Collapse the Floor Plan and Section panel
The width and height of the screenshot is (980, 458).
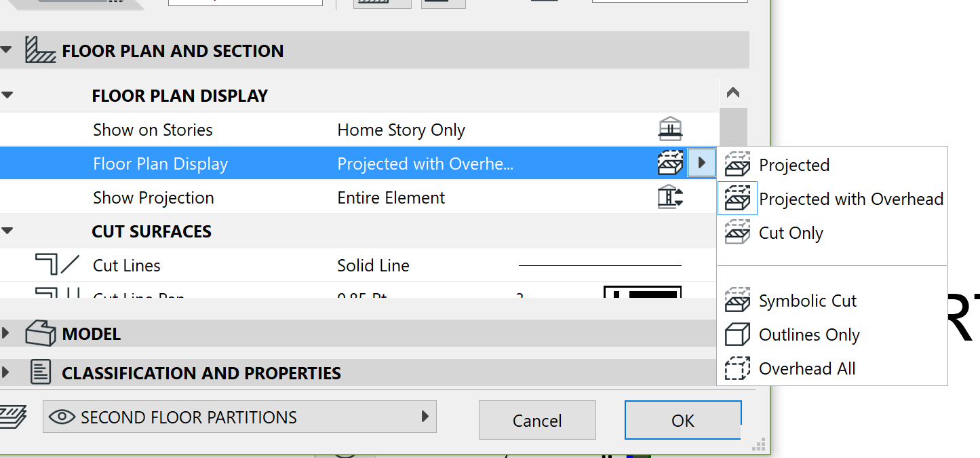(7, 50)
